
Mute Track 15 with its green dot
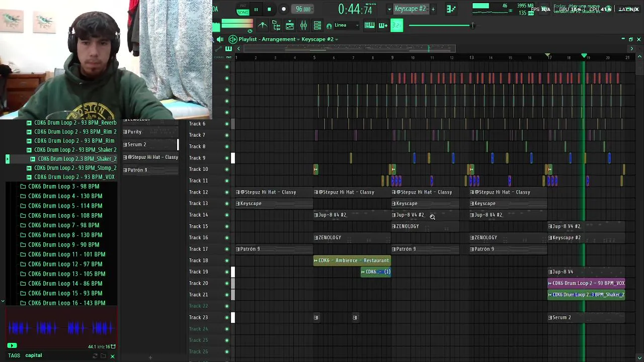(x=227, y=226)
